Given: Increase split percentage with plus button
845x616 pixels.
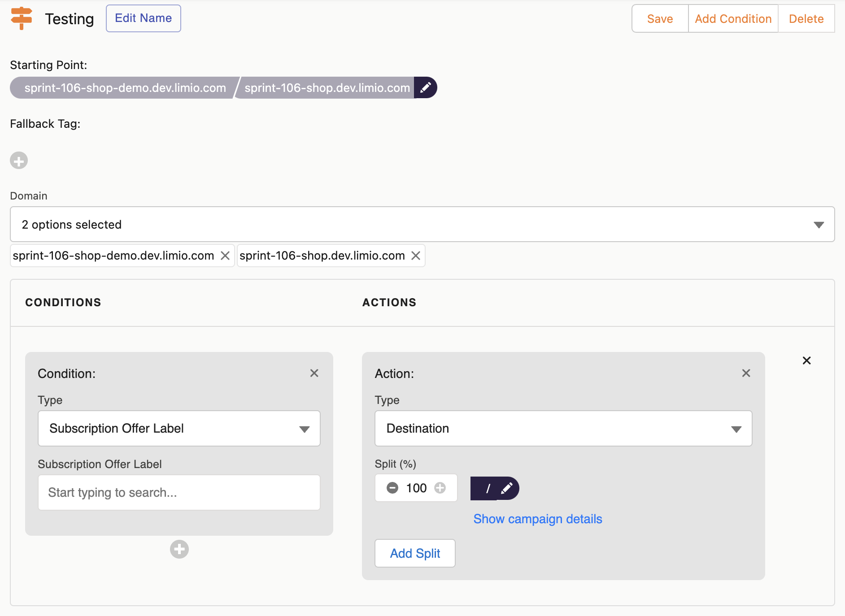Looking at the screenshot, I should tap(440, 488).
